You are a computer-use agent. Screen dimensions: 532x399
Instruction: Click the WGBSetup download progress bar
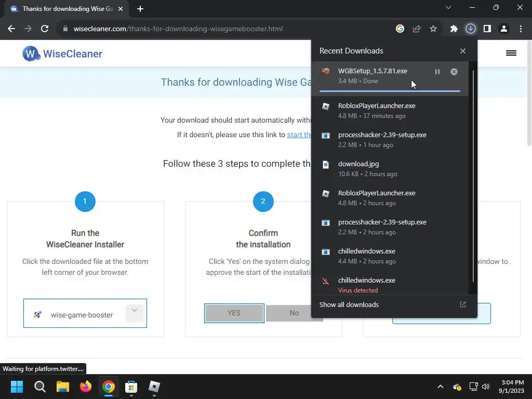pyautogui.click(x=390, y=91)
